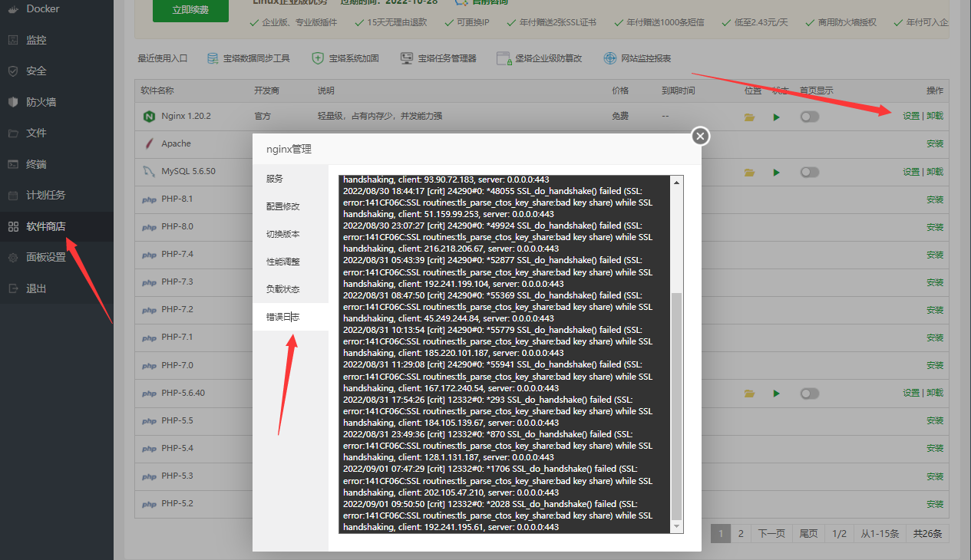Click the 防火墙 firewall icon in sidebar

(x=12, y=102)
